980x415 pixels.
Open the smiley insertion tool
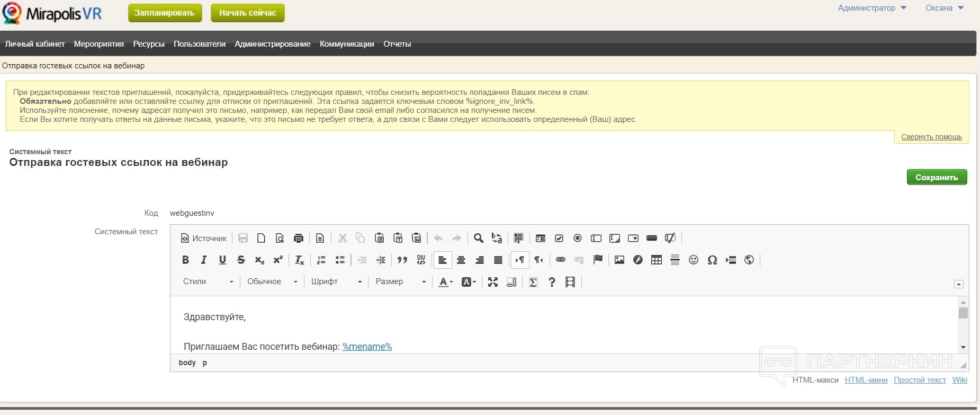tap(694, 260)
